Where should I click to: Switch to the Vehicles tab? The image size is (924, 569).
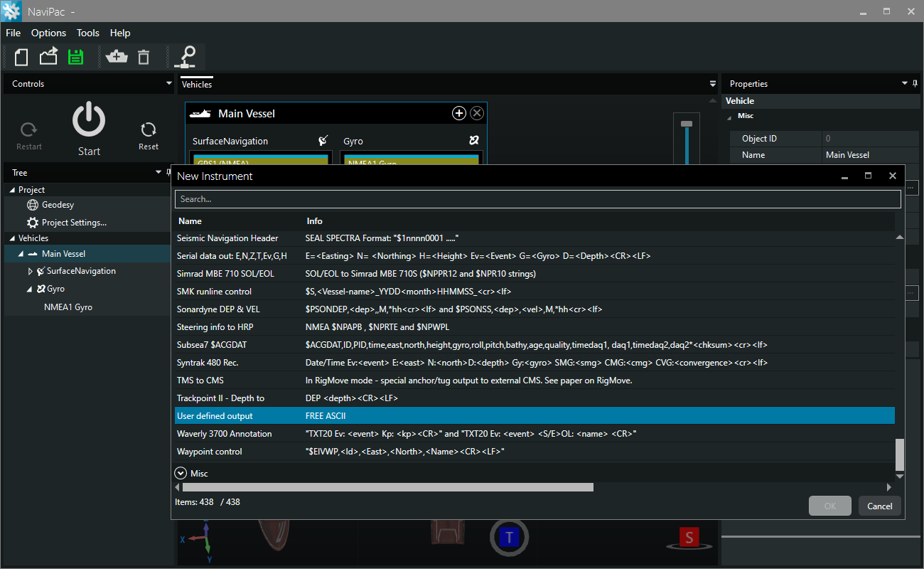pos(197,84)
